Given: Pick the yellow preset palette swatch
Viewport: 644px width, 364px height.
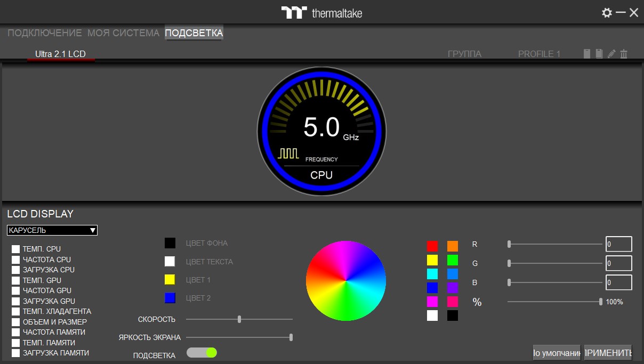Looking at the screenshot, I should point(432,260).
